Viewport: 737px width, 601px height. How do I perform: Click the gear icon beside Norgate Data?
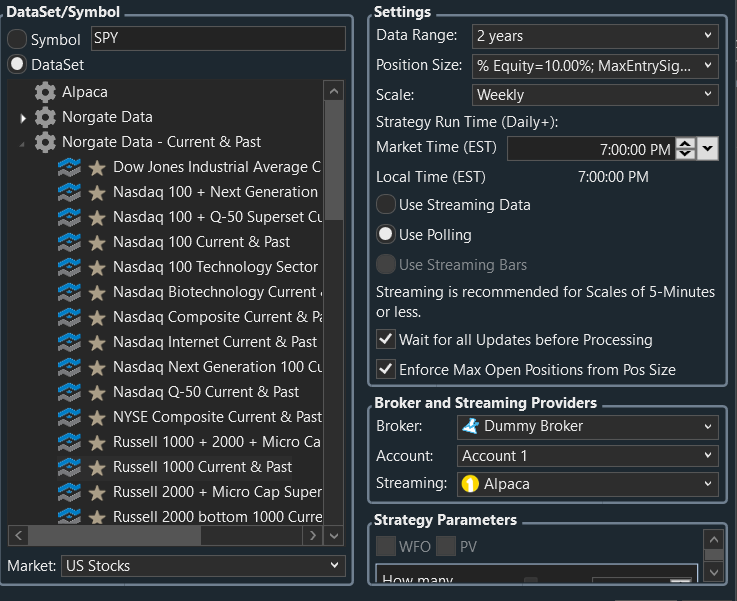click(45, 117)
